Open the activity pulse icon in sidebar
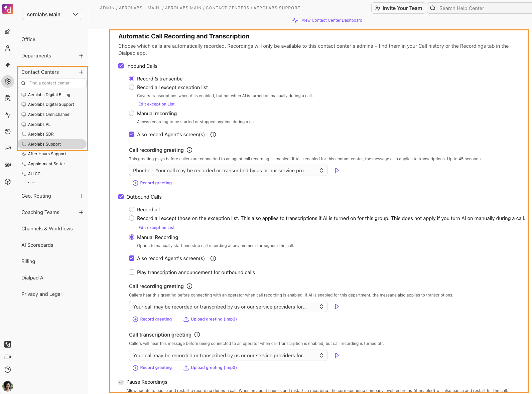Screen dimensions: 532x394 (x=8, y=115)
